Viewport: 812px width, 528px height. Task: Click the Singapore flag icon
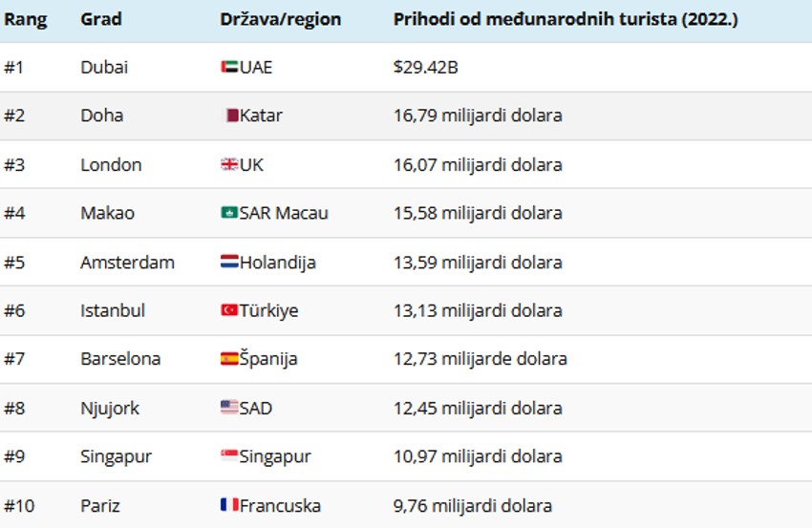(229, 457)
